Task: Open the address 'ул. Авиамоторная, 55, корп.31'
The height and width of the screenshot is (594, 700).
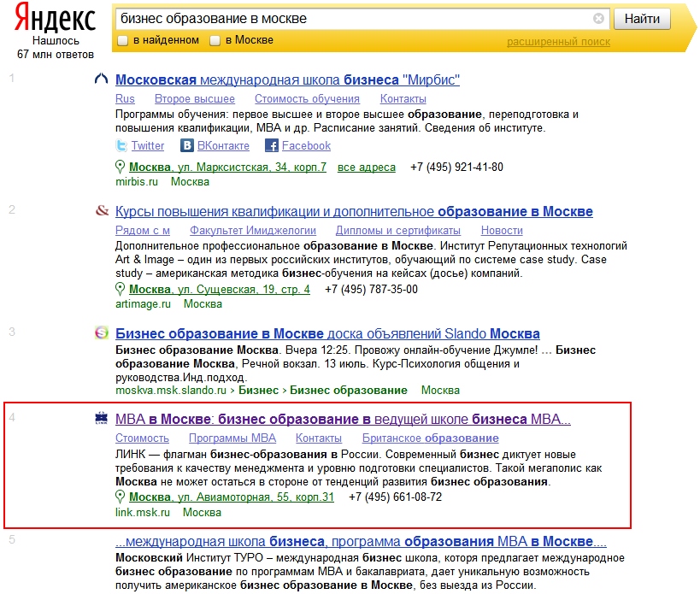Action: click(232, 497)
